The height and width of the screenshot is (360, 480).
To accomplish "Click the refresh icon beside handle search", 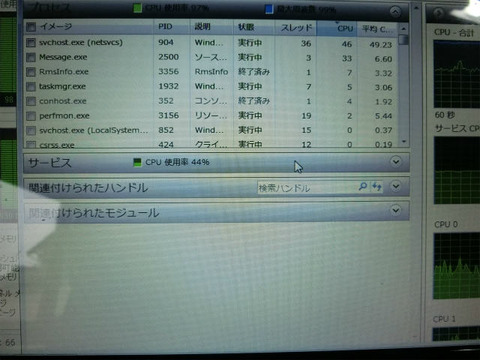I will [x=377, y=186].
